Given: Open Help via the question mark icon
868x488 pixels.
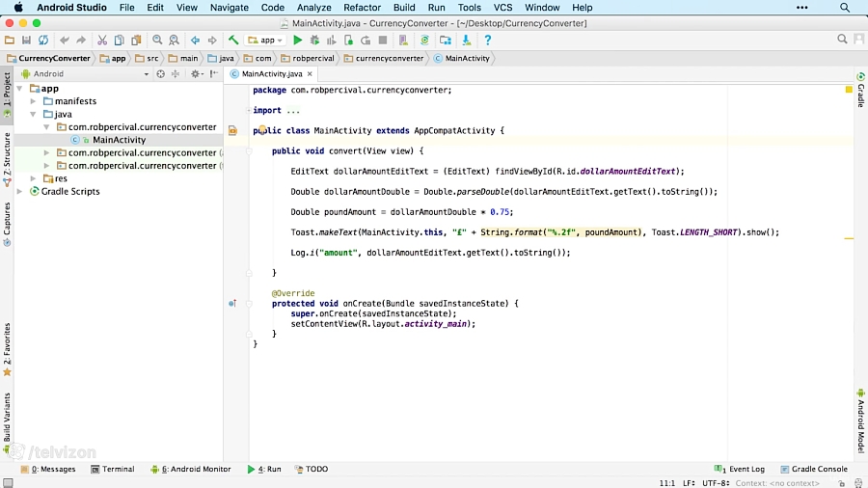Looking at the screenshot, I should pyautogui.click(x=488, y=41).
